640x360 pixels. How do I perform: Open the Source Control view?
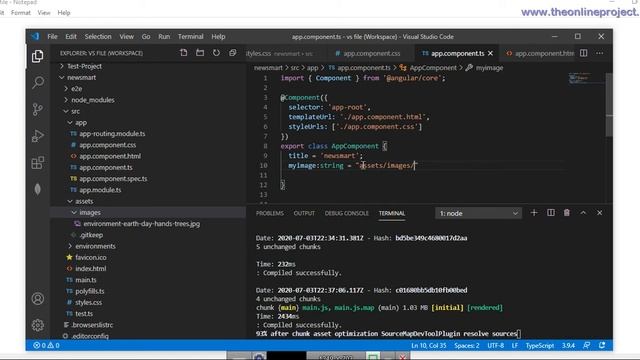click(38, 109)
